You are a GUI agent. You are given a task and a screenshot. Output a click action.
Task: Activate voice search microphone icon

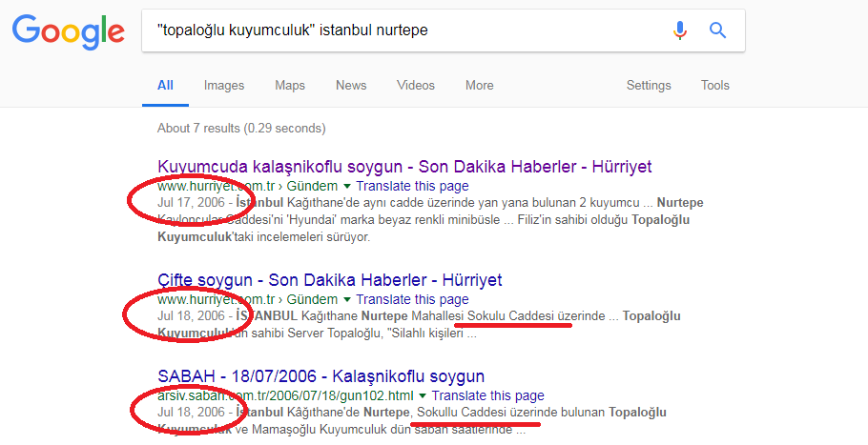680,30
